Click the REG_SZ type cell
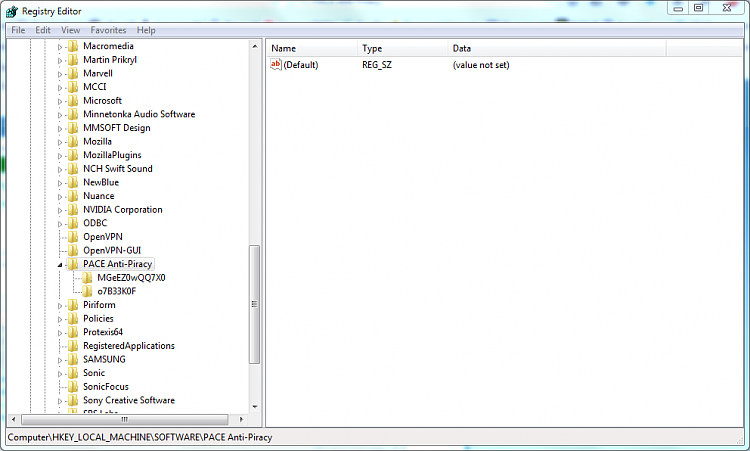 (x=377, y=65)
